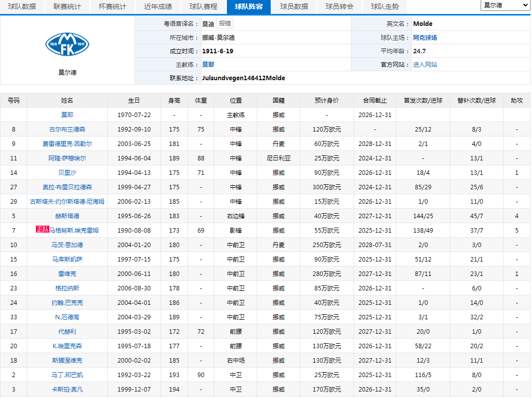Click the 号码 column header

click(x=13, y=100)
